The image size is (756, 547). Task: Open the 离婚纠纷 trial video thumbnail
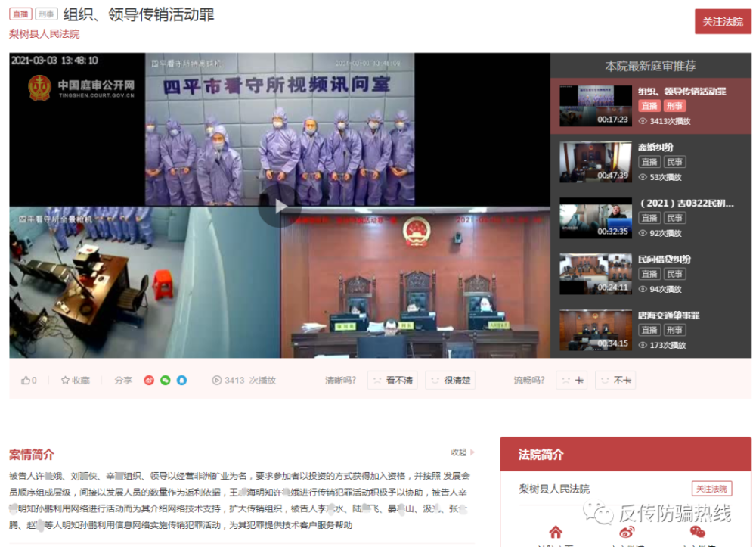(595, 162)
